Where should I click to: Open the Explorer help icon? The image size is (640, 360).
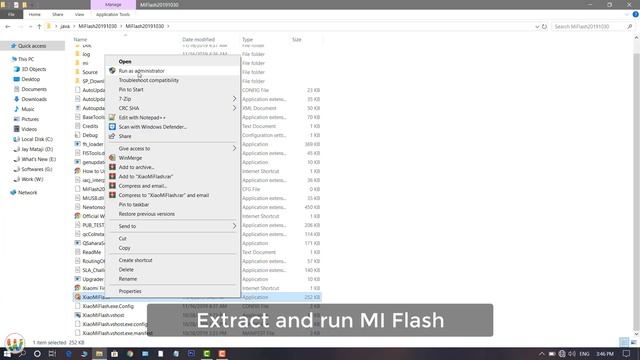tap(635, 14)
